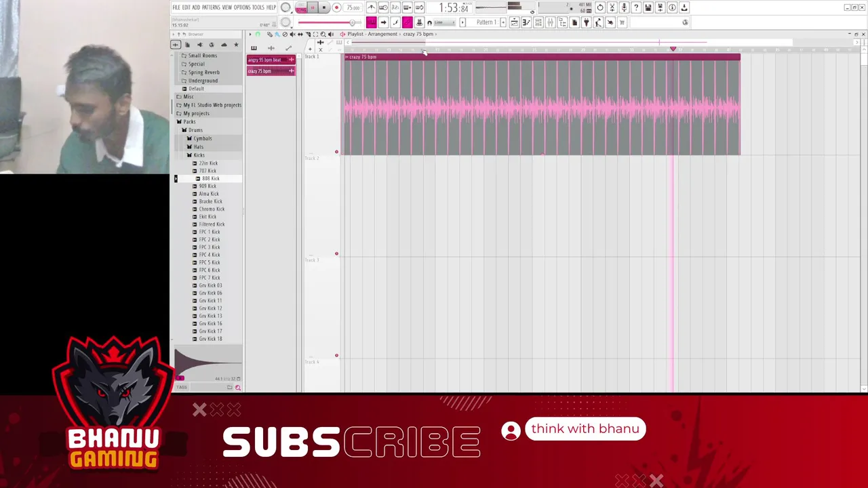Image resolution: width=868 pixels, height=488 pixels.
Task: Pick the mute tool in Playlist toolbar
Action: [x=292, y=34]
